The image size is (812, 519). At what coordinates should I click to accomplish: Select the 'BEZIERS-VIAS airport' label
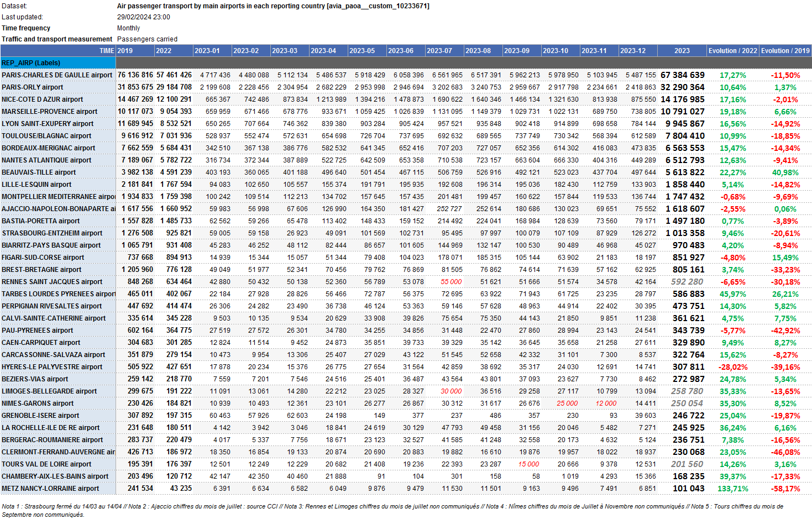pos(35,379)
